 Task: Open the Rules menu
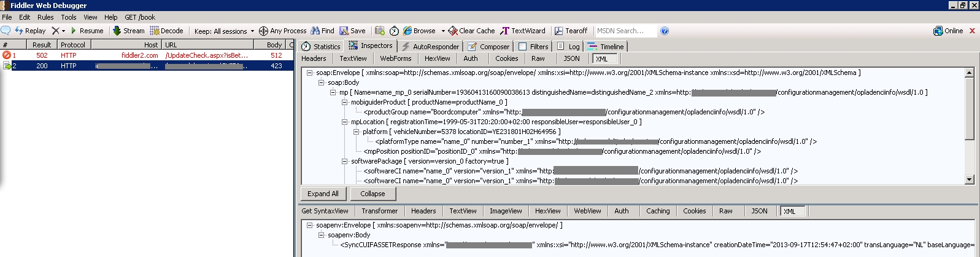pyautogui.click(x=45, y=17)
